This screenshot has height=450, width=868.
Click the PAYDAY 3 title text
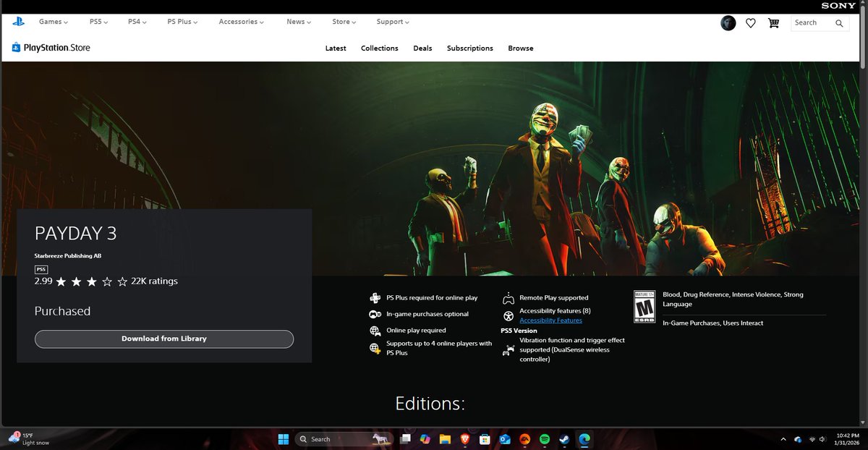click(x=76, y=234)
